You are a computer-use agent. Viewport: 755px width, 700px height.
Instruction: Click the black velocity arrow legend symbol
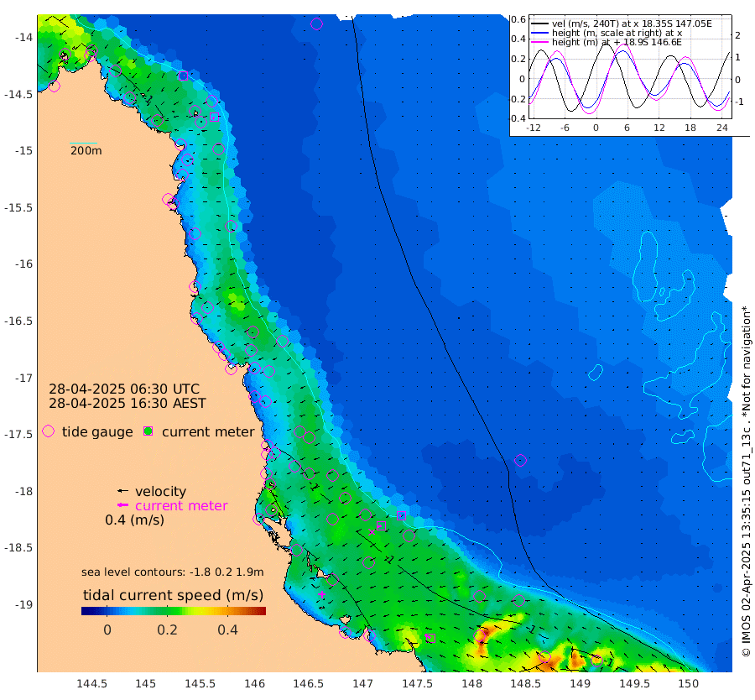pos(123,491)
